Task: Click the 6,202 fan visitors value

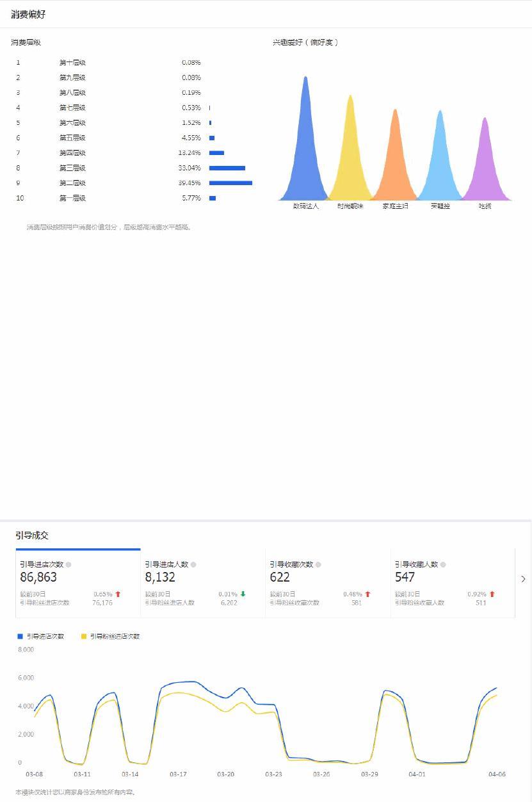Action: click(x=229, y=603)
